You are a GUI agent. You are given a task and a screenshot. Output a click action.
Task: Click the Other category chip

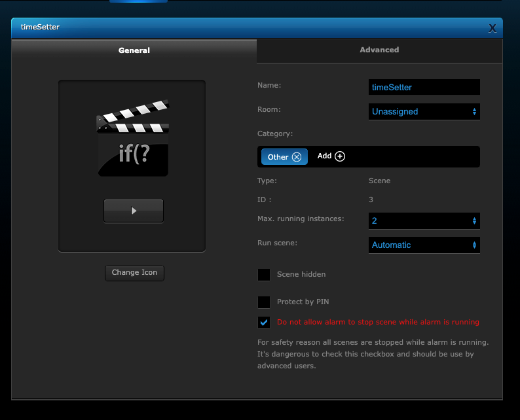(278, 157)
